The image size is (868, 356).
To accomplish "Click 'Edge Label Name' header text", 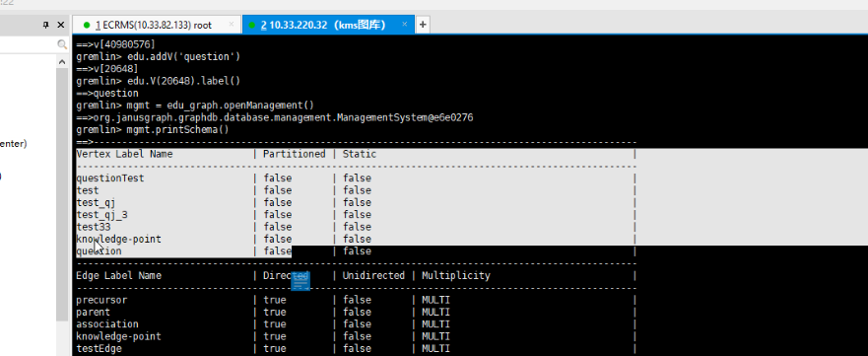I will point(118,276).
